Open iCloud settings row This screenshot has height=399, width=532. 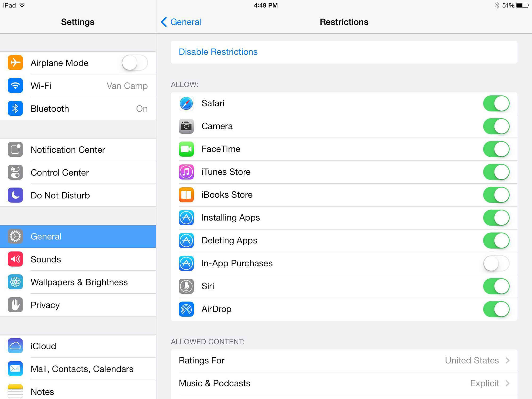78,346
